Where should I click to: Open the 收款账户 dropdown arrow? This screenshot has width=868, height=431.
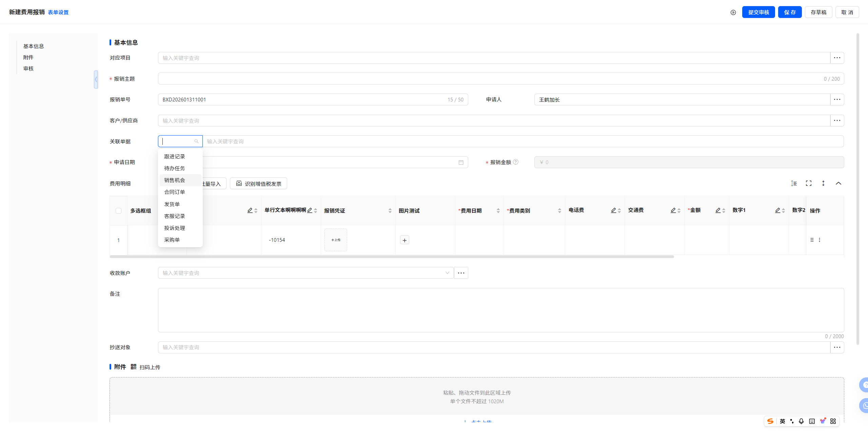[447, 273]
